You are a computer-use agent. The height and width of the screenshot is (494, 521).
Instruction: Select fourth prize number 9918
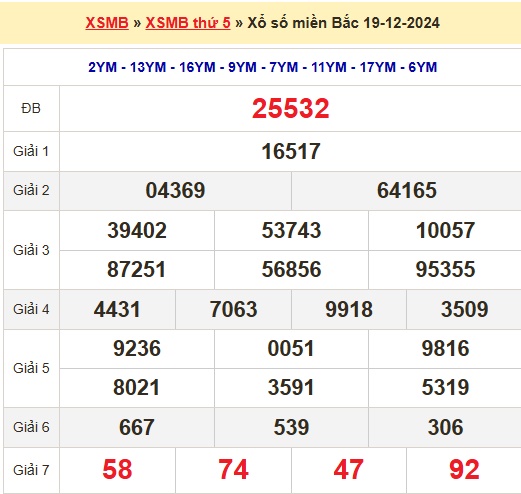click(349, 309)
